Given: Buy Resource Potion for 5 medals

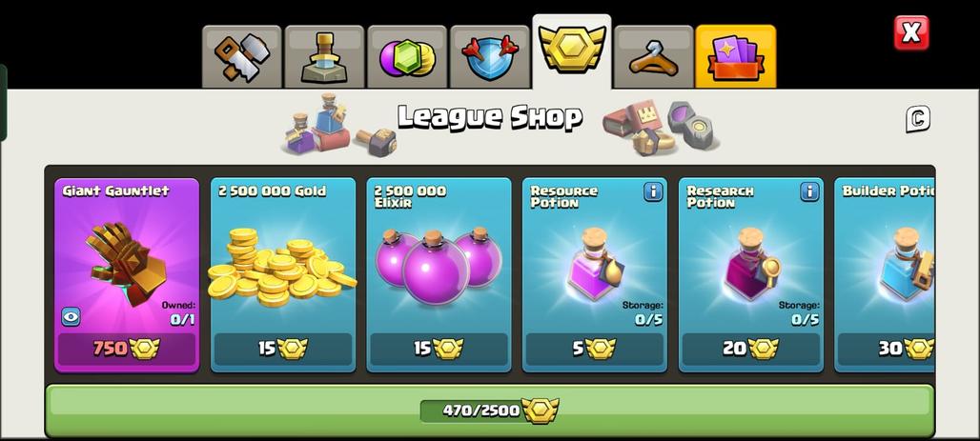Looking at the screenshot, I should click(595, 349).
